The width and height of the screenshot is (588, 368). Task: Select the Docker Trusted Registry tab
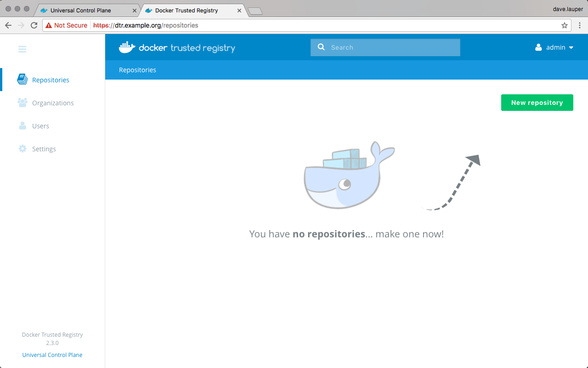point(187,10)
